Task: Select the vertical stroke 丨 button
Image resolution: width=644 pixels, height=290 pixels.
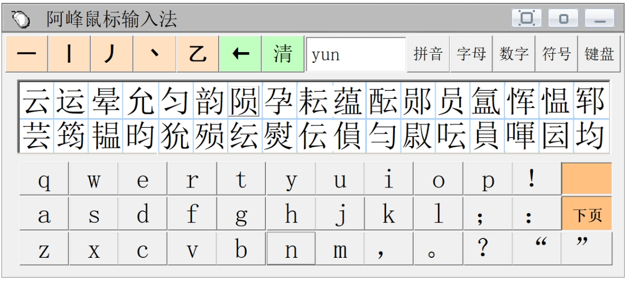Action: (69, 54)
